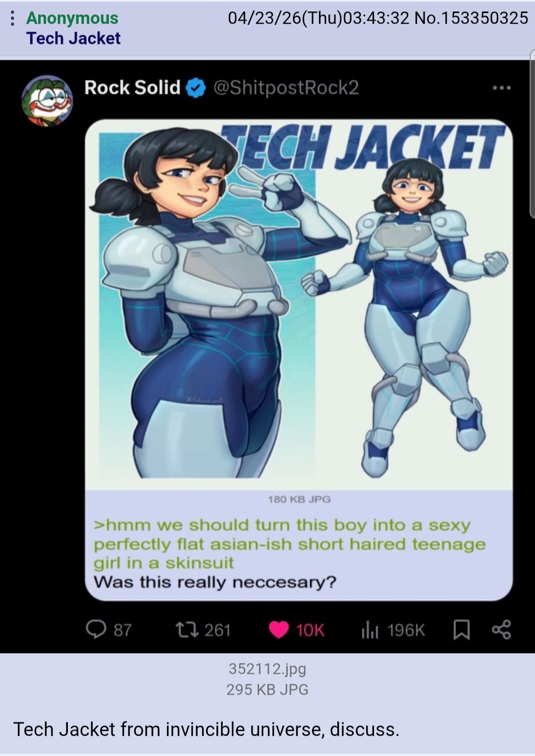Open the tweet's three-dot more menu
Viewport: 535px width, 756px height.
[501, 88]
